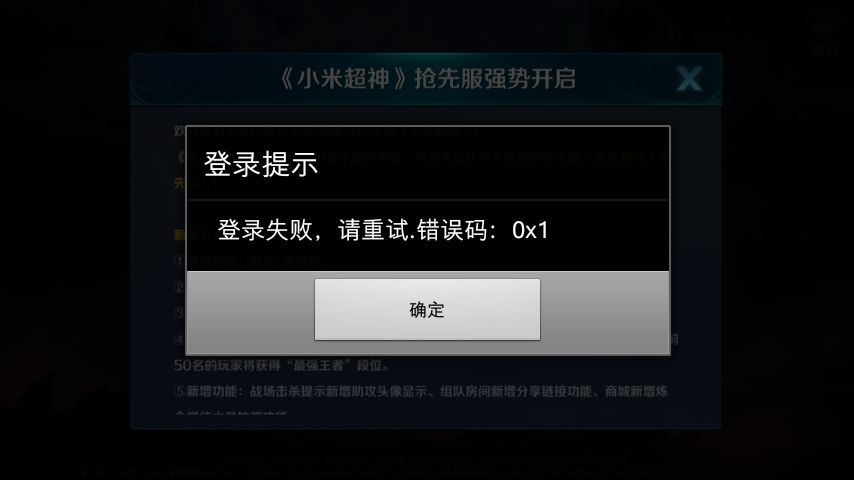This screenshot has height=480, width=854.
Task: Select the 登录提示 dialog title
Action: tap(261, 164)
